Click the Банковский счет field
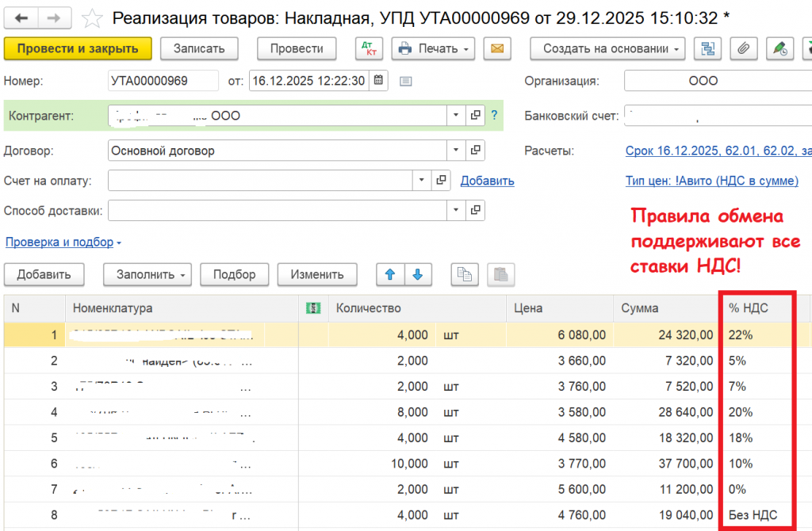This screenshot has height=531, width=812. click(x=718, y=116)
